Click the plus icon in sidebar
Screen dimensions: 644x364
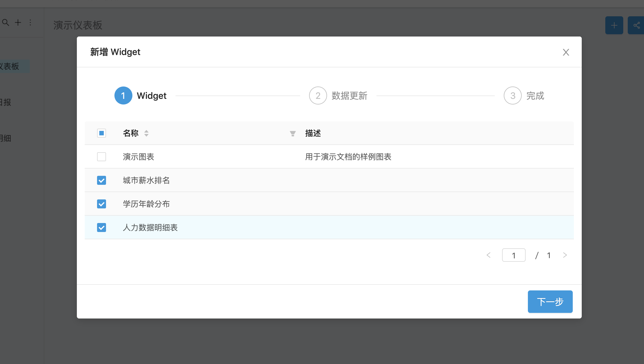[18, 22]
